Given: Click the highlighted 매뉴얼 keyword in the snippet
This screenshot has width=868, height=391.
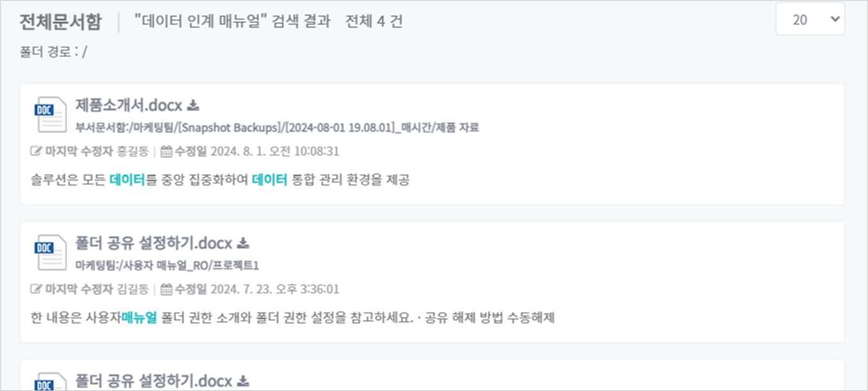Looking at the screenshot, I should click(139, 317).
